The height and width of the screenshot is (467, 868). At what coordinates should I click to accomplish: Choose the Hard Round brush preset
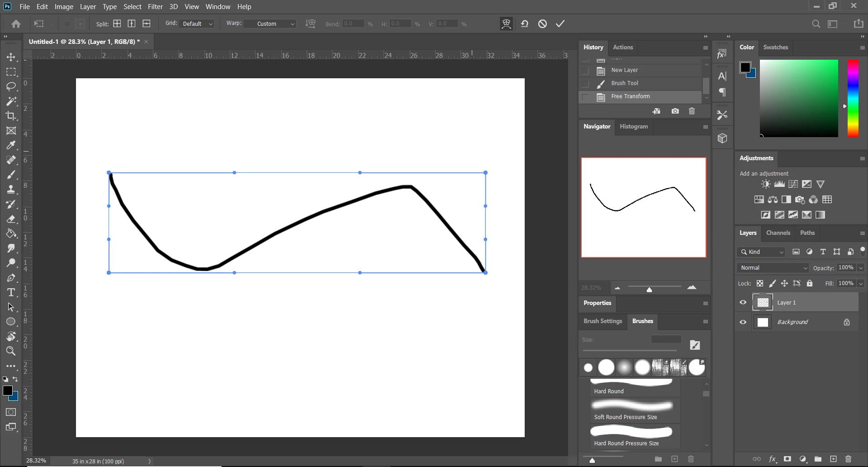coord(635,387)
